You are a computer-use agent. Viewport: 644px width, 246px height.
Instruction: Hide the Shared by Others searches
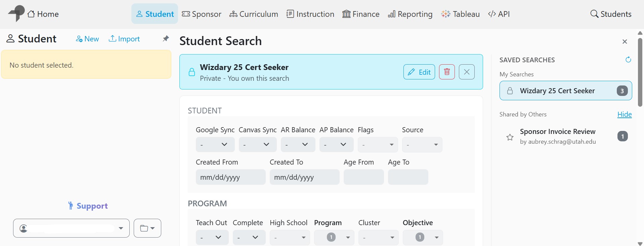point(624,114)
